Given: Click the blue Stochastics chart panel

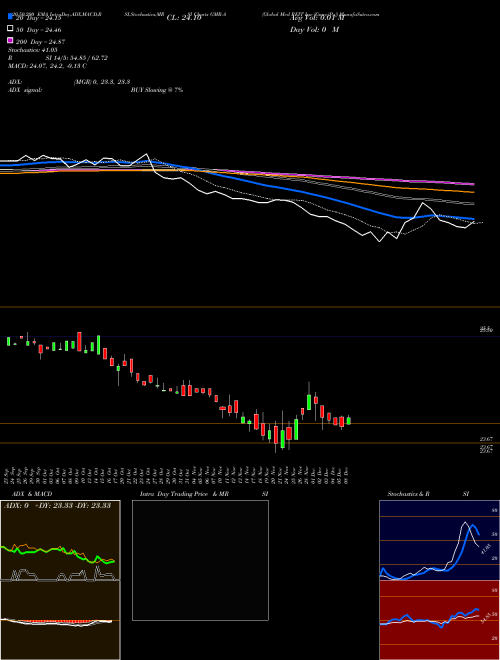Looking at the screenshot, I should point(439,540).
